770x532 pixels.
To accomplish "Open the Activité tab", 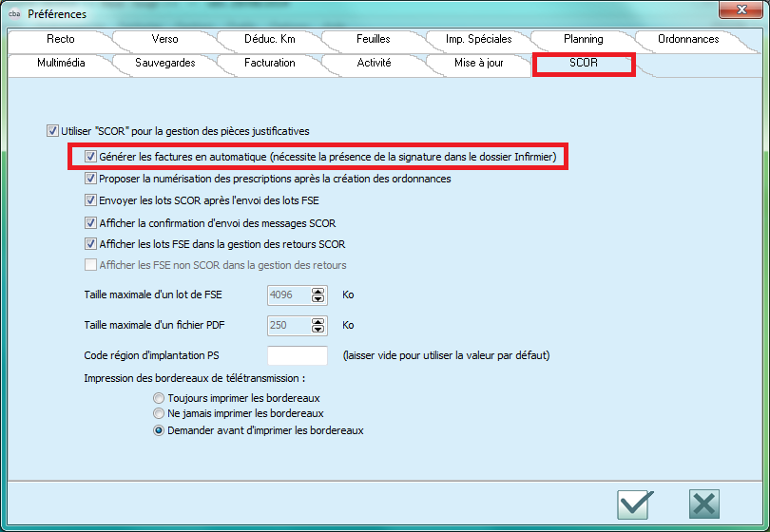I will coord(374,63).
